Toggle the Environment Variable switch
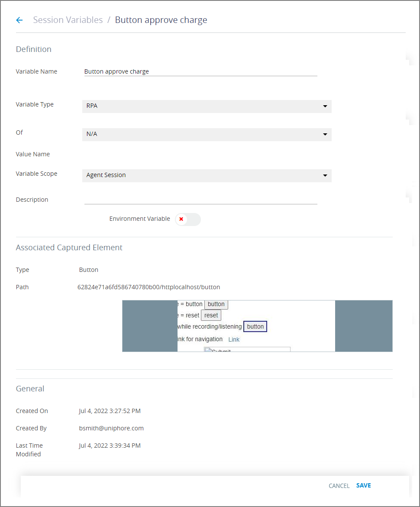 pyautogui.click(x=187, y=219)
